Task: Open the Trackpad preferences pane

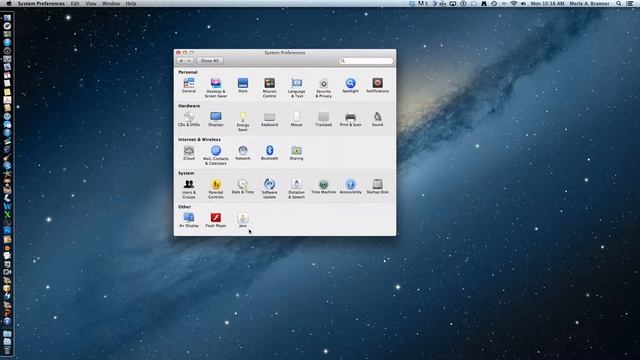Action: (323, 119)
